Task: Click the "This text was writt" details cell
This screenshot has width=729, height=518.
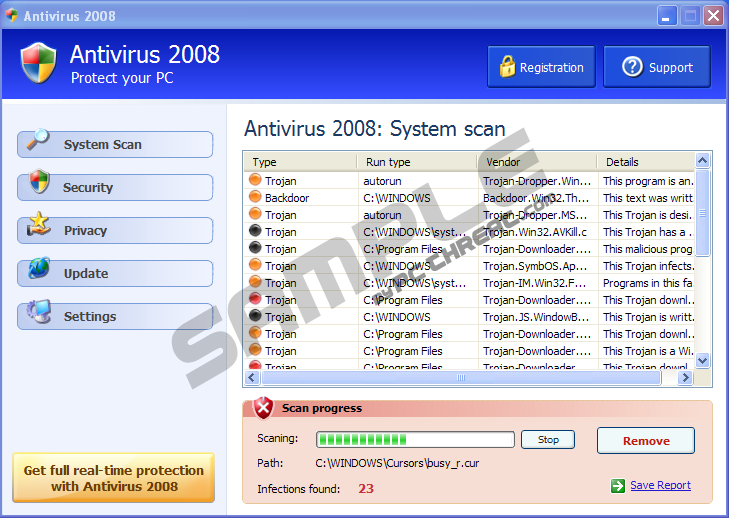Action: pyautogui.click(x=648, y=198)
